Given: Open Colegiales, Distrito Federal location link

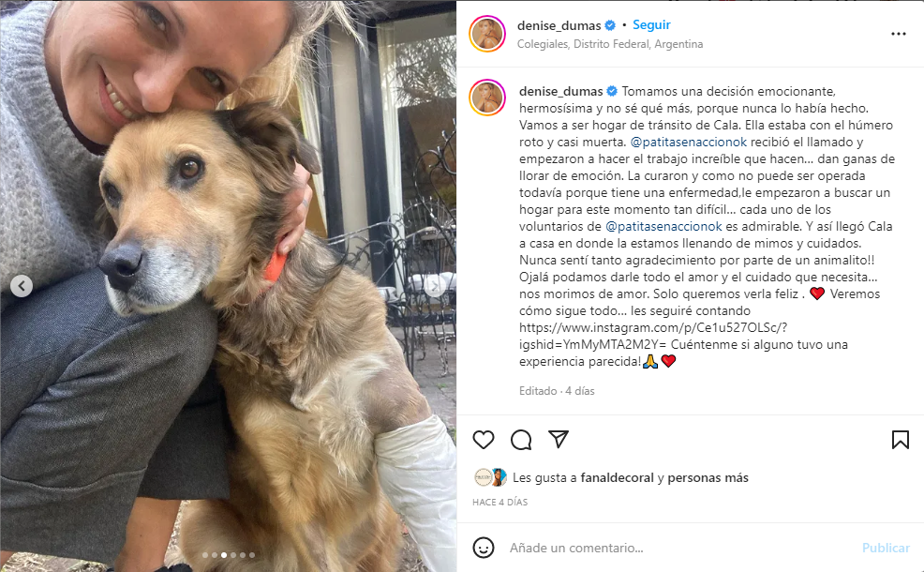Looking at the screenshot, I should (610, 44).
